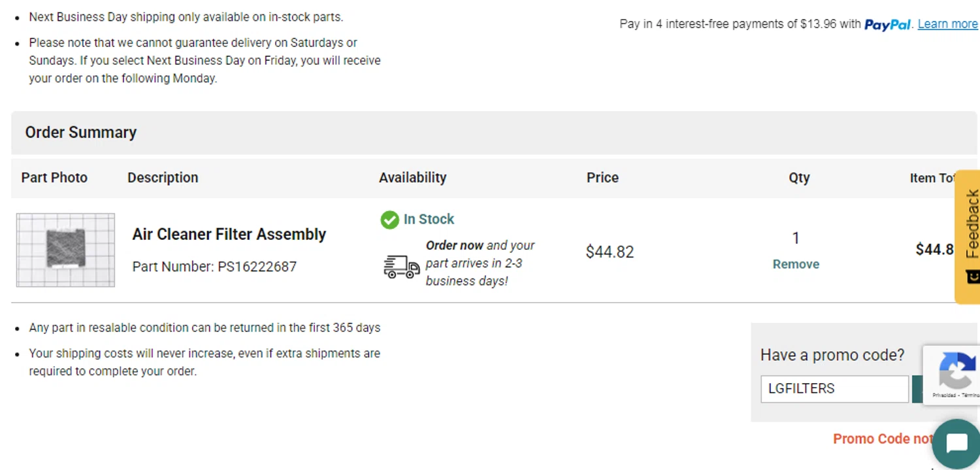Click the red Promo Code error message

pyautogui.click(x=882, y=439)
